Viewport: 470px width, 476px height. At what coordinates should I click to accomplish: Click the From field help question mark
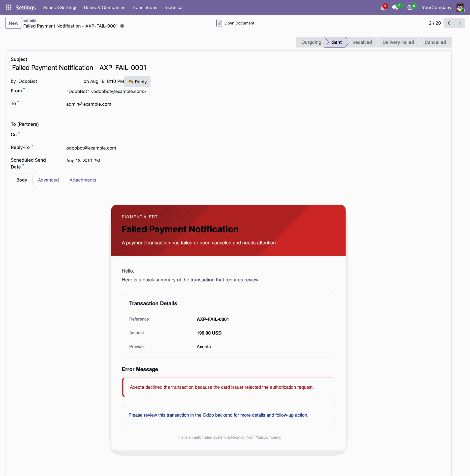24,89
